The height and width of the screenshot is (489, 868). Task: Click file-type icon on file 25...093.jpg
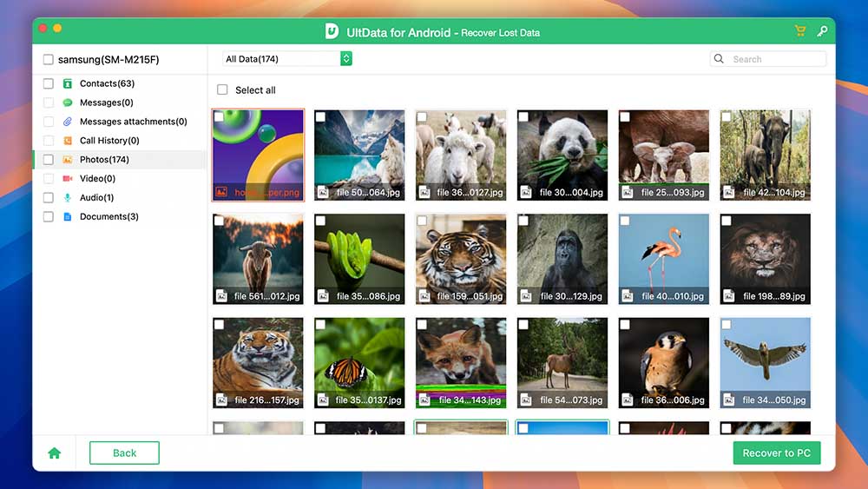[628, 192]
